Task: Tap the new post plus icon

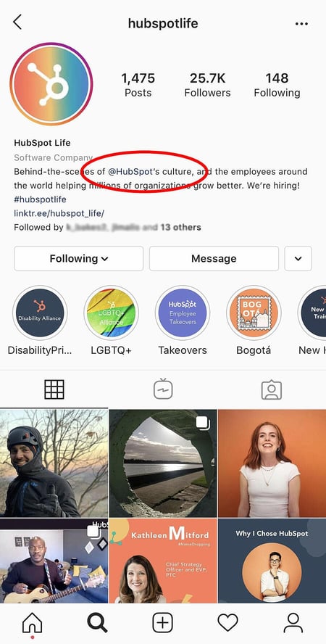Action: (x=163, y=623)
